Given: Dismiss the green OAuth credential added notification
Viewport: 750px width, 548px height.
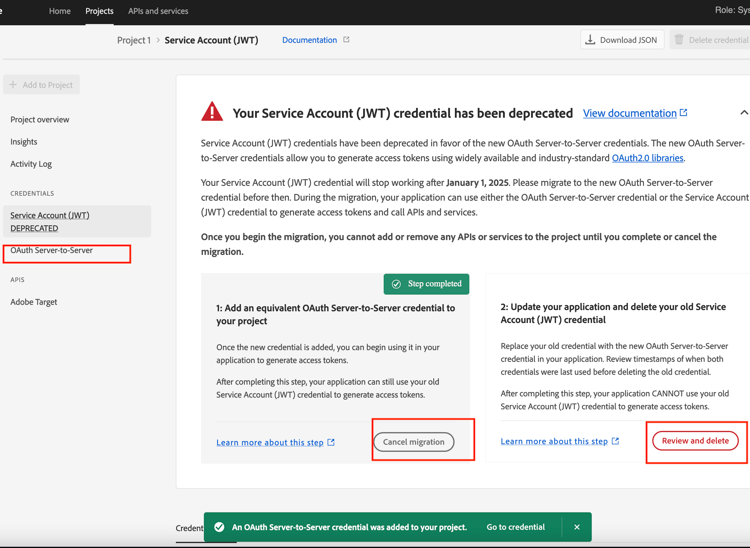Looking at the screenshot, I should point(577,527).
